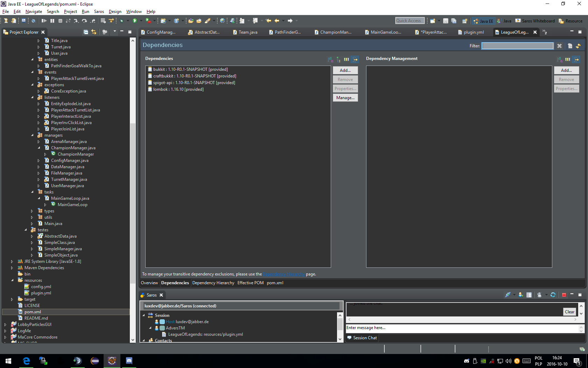Viewport: 588px width, 368px height.
Task: Click the Link with Editor icon
Action: pyautogui.click(x=94, y=32)
